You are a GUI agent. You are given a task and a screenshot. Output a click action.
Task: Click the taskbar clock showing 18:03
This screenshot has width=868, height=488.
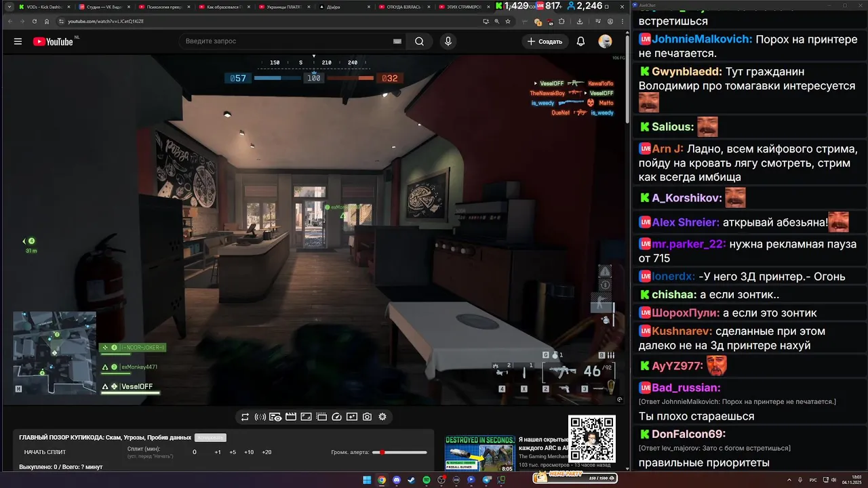pyautogui.click(x=852, y=480)
